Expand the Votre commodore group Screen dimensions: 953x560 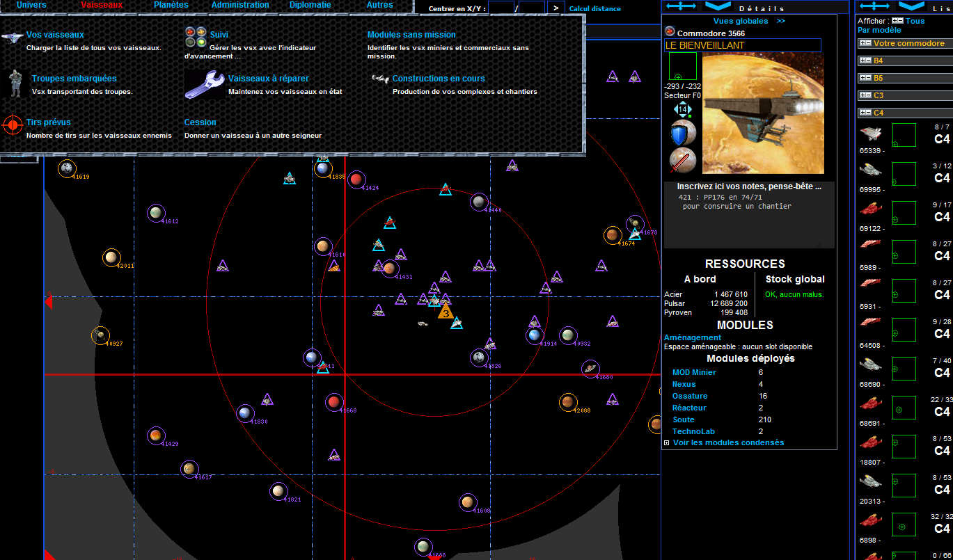(x=865, y=43)
